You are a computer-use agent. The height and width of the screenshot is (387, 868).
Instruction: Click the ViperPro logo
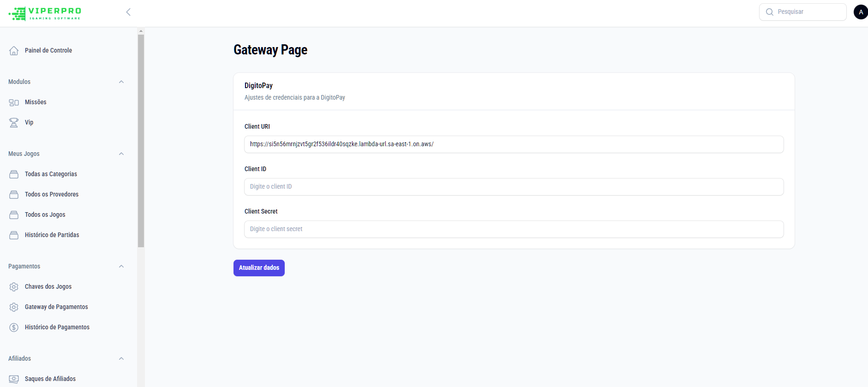click(45, 13)
